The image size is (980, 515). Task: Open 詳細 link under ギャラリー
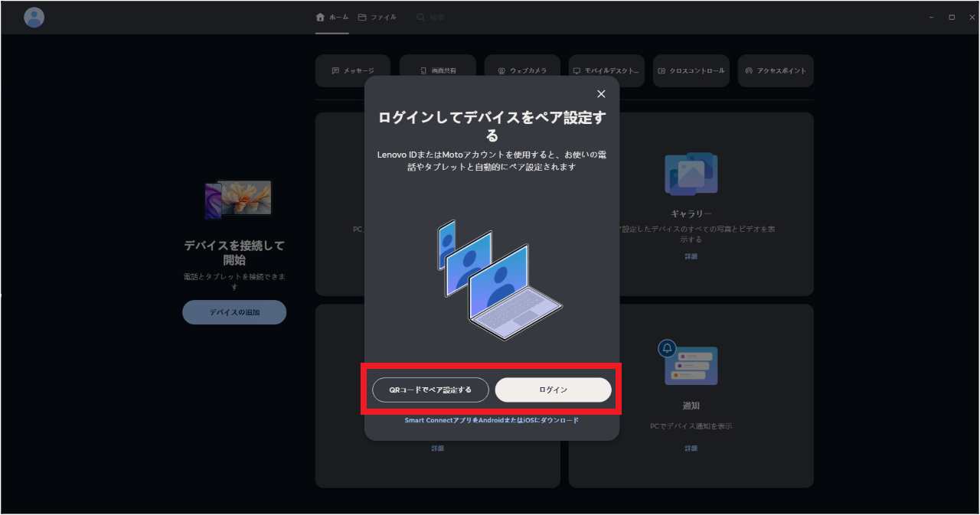pyautogui.click(x=691, y=256)
